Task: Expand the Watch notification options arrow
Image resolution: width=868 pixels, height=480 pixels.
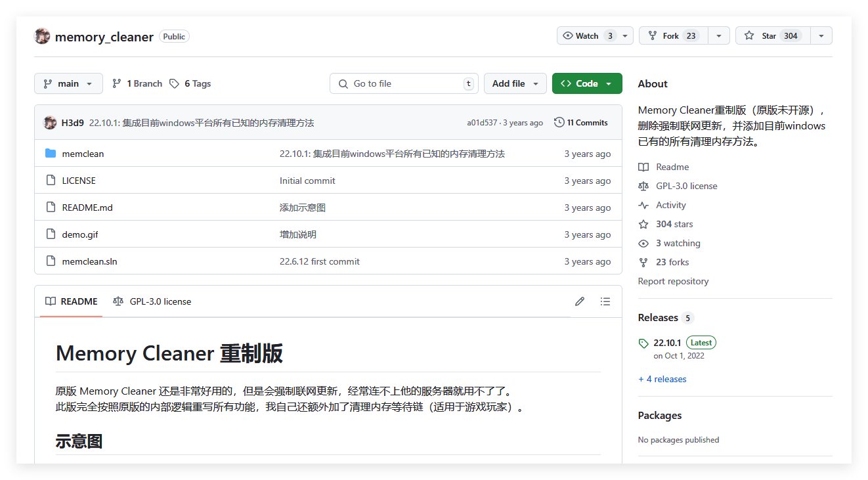Action: click(x=625, y=35)
